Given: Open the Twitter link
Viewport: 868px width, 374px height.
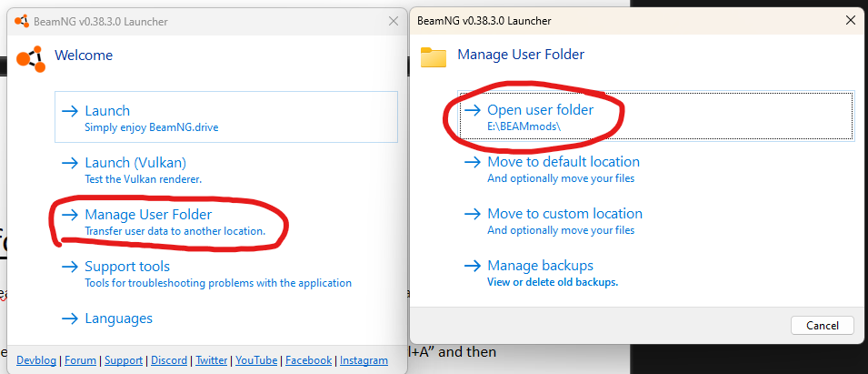Looking at the screenshot, I should coord(212,360).
